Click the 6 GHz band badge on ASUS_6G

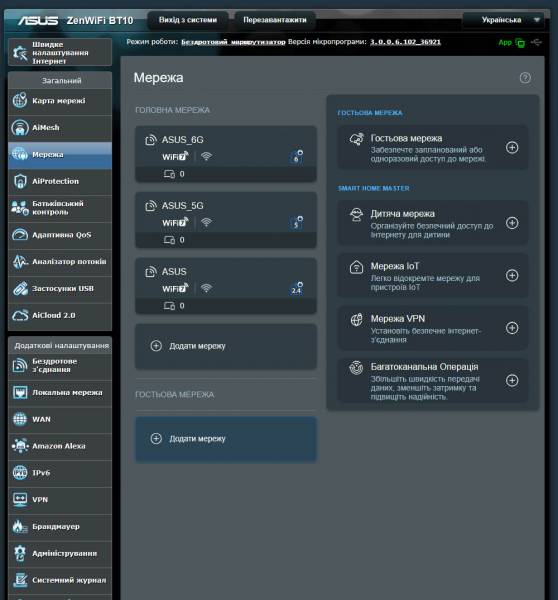[x=297, y=157]
